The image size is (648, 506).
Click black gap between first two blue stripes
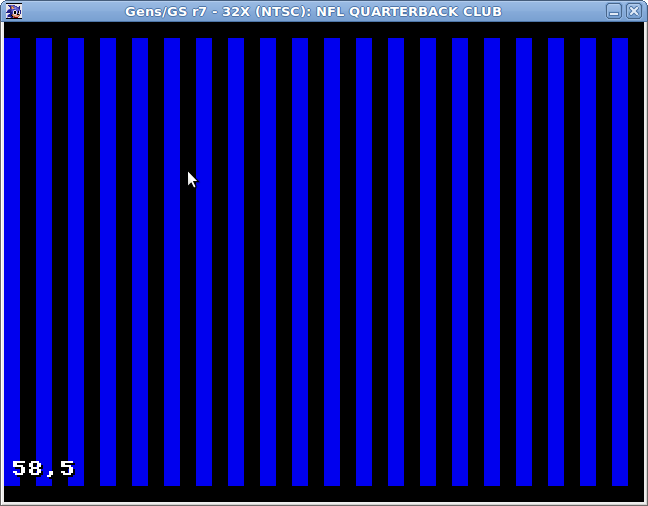(x=28, y=260)
